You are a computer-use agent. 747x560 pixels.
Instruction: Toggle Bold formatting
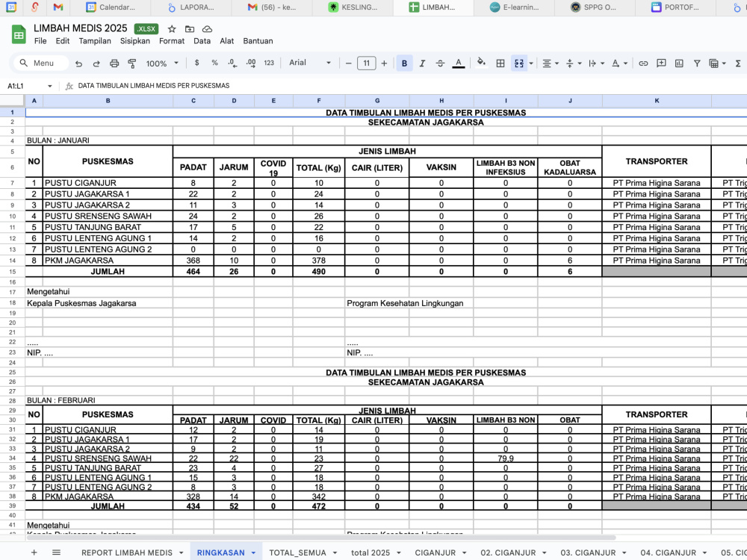pyautogui.click(x=404, y=63)
